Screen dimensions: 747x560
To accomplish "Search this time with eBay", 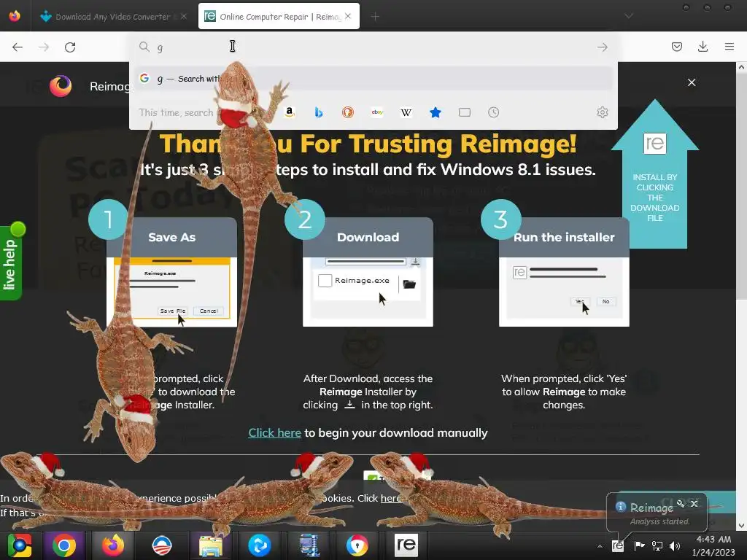I will point(377,112).
